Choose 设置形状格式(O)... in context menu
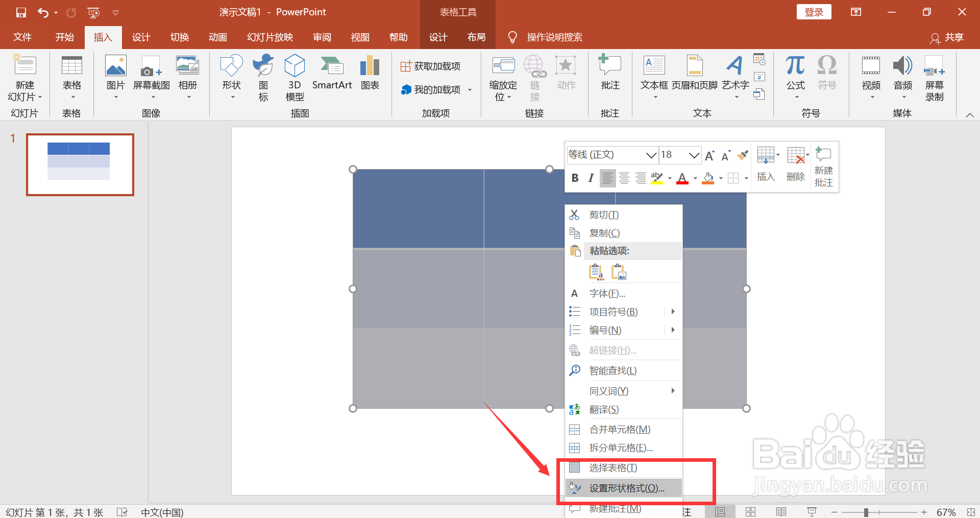This screenshot has width=980, height=518. point(623,488)
